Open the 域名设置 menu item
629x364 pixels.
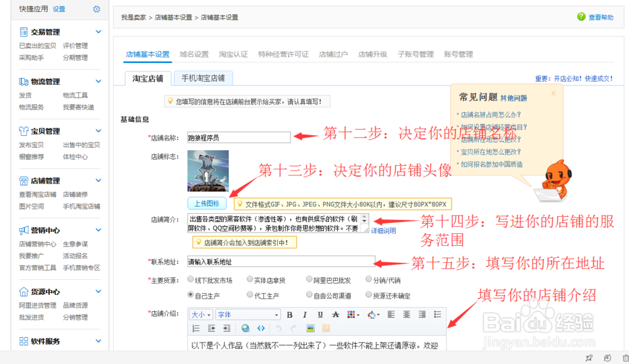[x=191, y=54]
